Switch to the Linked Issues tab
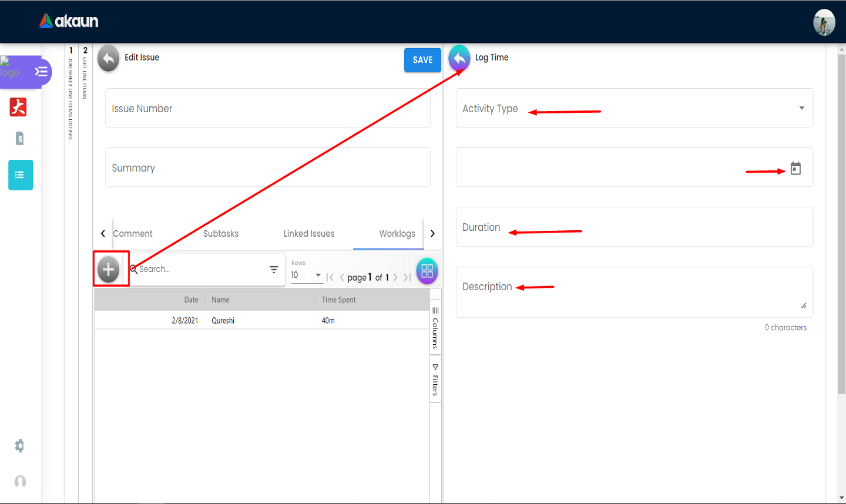This screenshot has height=504, width=846. tap(309, 234)
